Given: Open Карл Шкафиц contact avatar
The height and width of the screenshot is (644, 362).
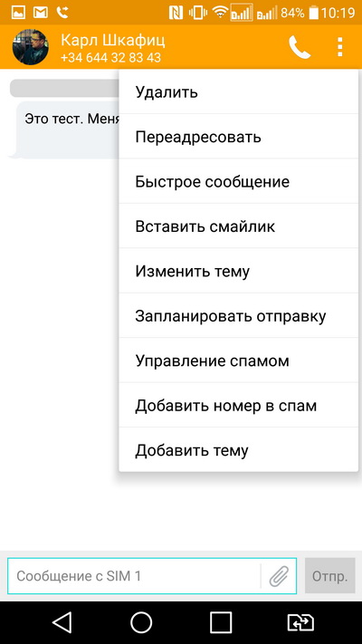Looking at the screenshot, I should 31,47.
